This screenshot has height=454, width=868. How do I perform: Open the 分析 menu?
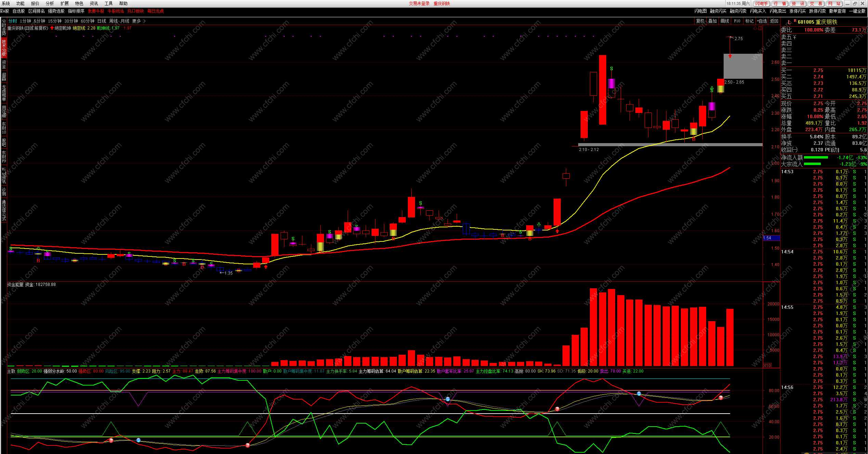[50, 3]
